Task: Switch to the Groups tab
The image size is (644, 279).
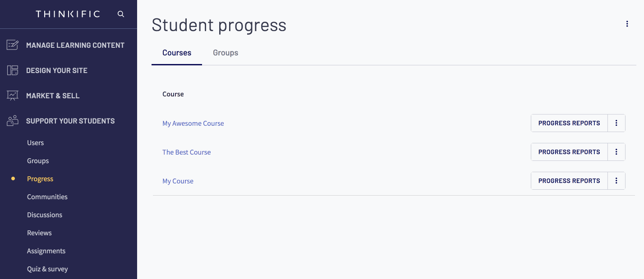Action: pyautogui.click(x=225, y=53)
